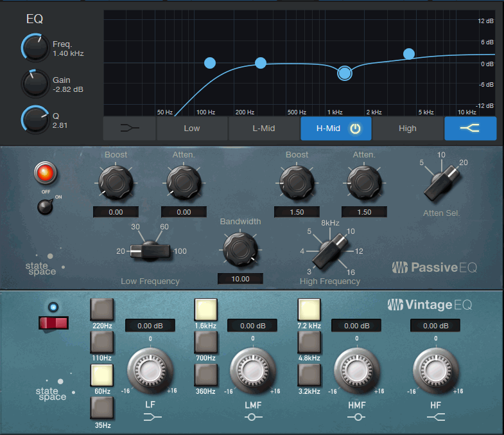Click the EQ Freq. knob
The height and width of the screenshot is (435, 504).
(35, 48)
